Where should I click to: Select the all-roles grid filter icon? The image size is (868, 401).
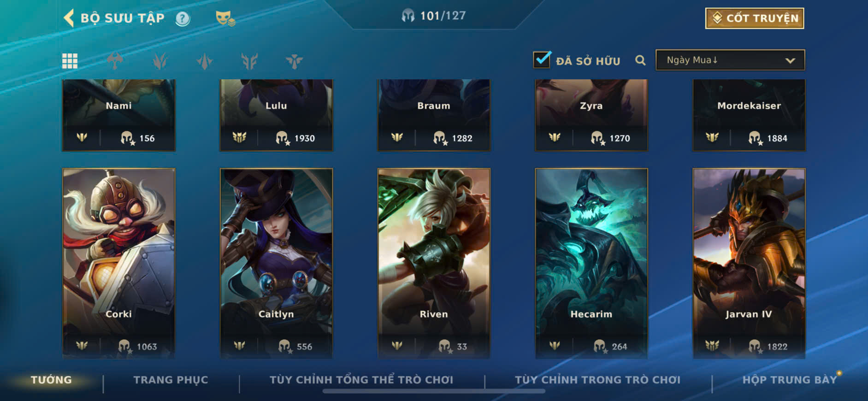click(70, 61)
